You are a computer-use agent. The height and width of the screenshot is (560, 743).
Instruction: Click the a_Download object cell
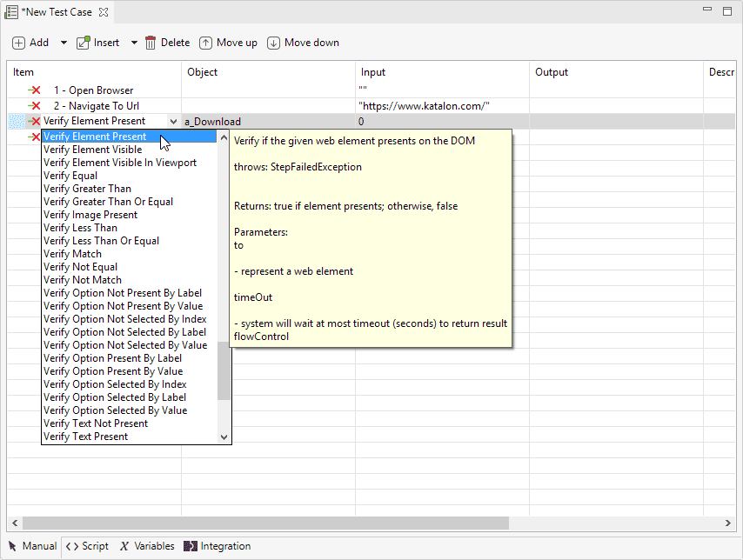coord(268,122)
